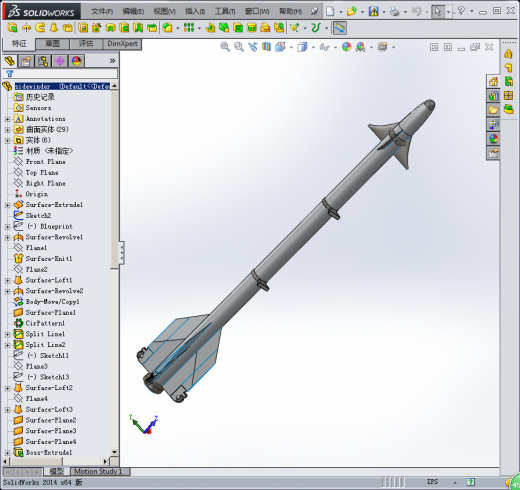Open the display style dropdown arrow
The height and width of the screenshot is (490, 520).
click(313, 47)
